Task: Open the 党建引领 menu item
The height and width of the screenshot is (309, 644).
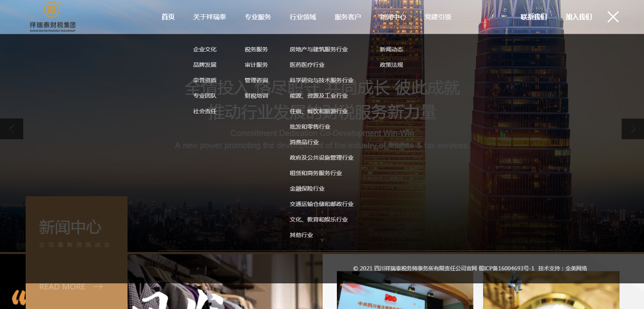Action: [438, 17]
